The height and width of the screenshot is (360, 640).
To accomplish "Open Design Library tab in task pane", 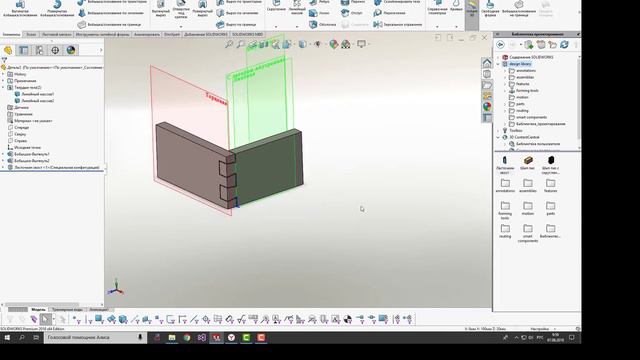I will [487, 74].
